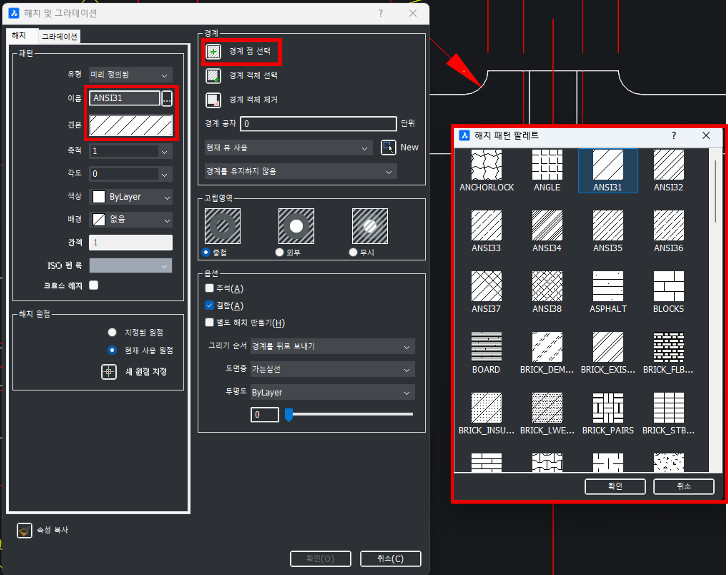Open the 유형 pattern type dropdown

tap(131, 75)
